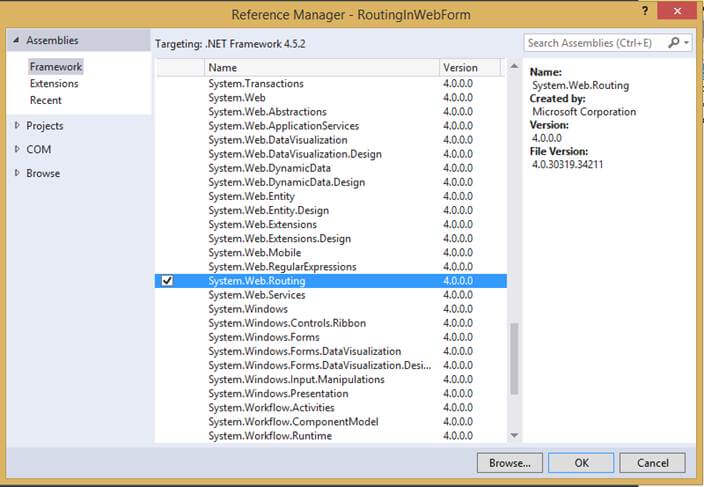
Task: Select System.Web.Entity.Design
Action: [x=331, y=211]
